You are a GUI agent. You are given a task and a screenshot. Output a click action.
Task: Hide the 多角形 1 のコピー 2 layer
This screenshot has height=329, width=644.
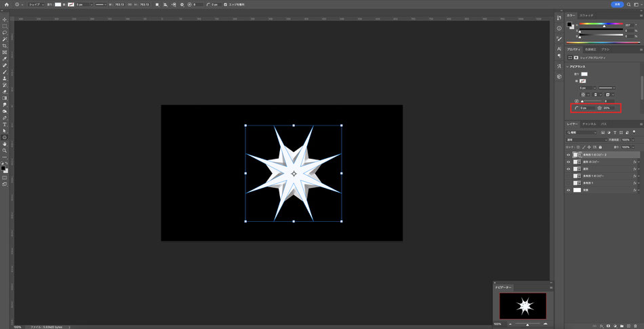pos(569,155)
